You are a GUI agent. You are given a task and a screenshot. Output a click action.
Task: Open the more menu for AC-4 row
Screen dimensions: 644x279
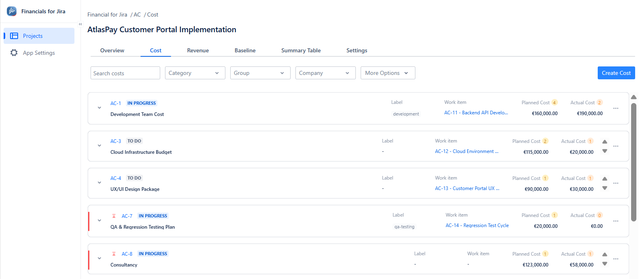coord(616,183)
